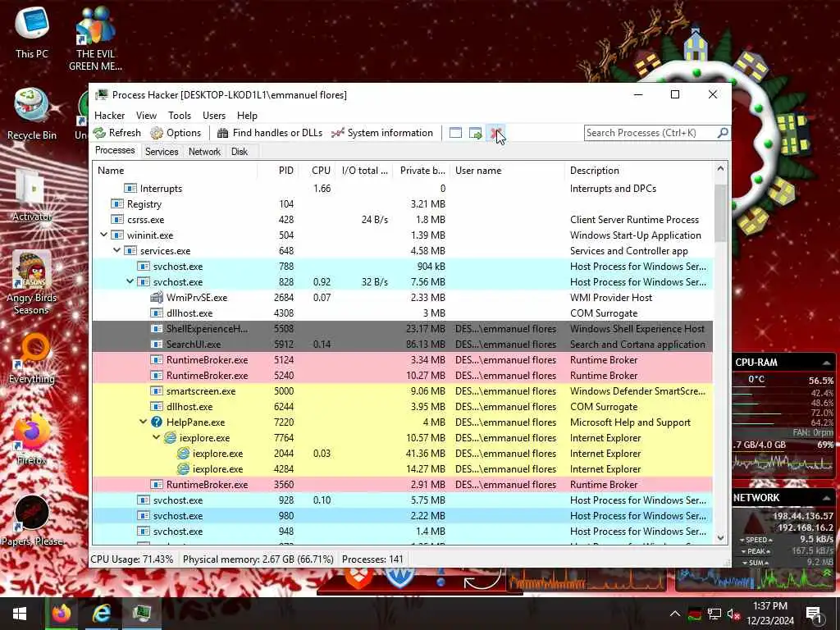The image size is (840, 630).
Task: Open Find handles or DLLs
Action: pos(270,133)
